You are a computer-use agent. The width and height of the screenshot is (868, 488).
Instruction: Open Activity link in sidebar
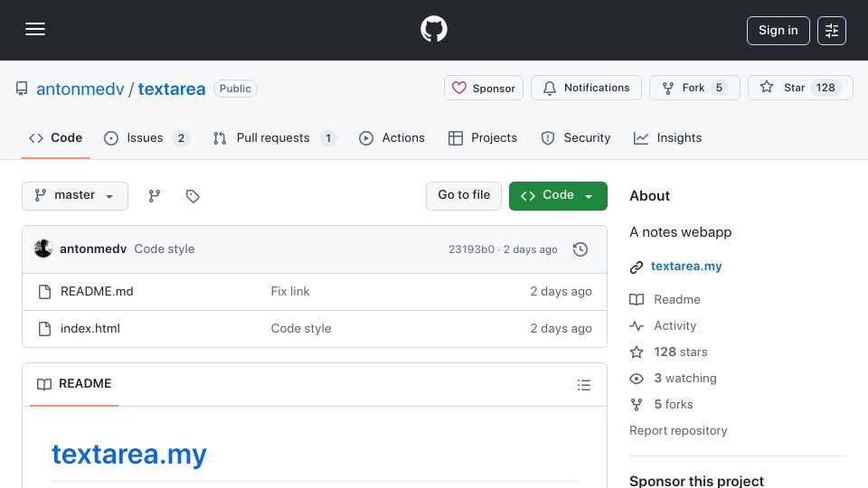(x=663, y=326)
